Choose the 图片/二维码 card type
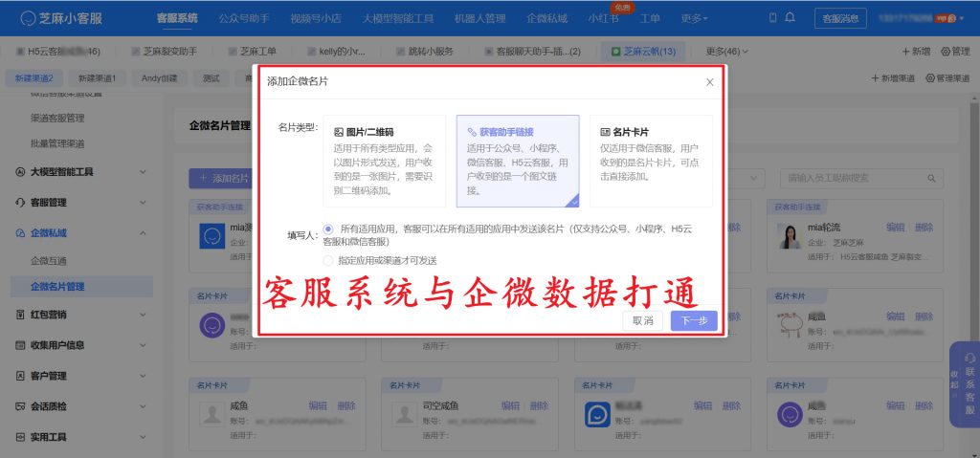This screenshot has width=980, height=458. (x=385, y=162)
